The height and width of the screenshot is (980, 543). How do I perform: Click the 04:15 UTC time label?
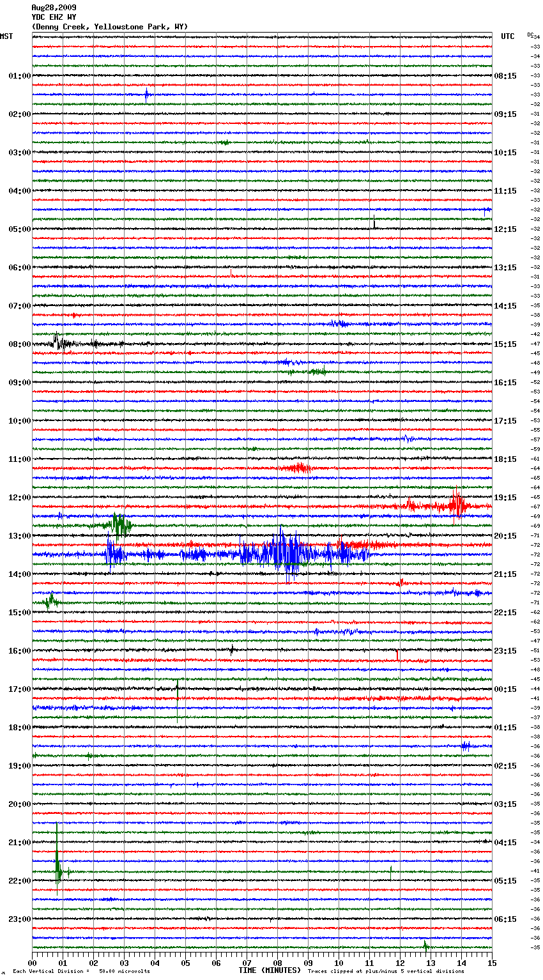tap(505, 843)
